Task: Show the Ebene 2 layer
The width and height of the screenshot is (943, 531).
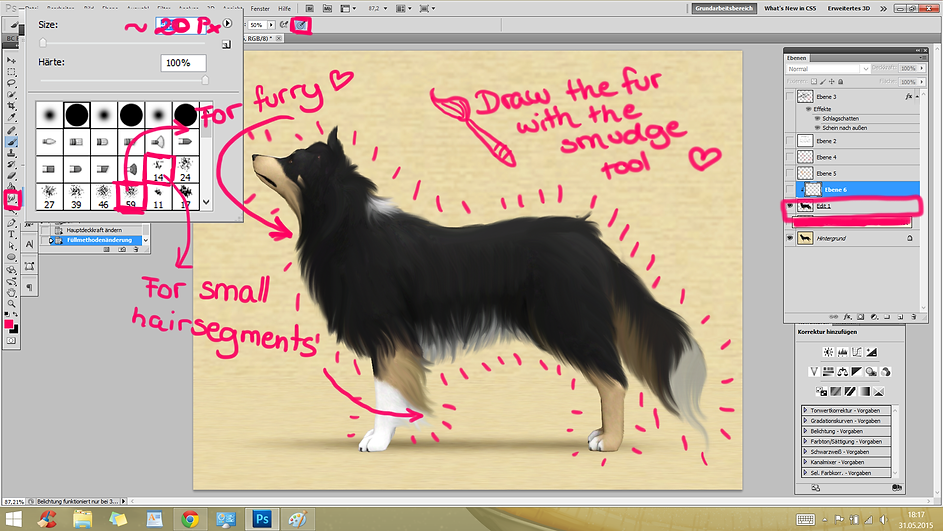Action: point(790,141)
